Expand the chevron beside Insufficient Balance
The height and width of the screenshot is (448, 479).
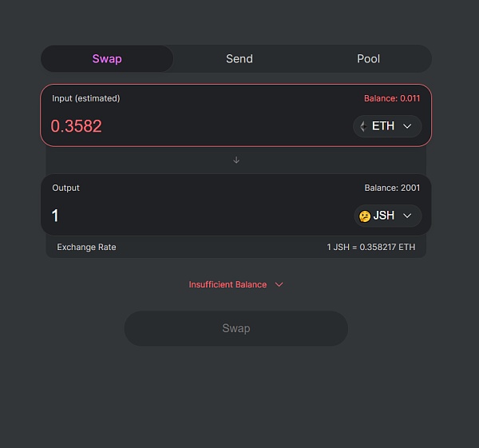279,284
